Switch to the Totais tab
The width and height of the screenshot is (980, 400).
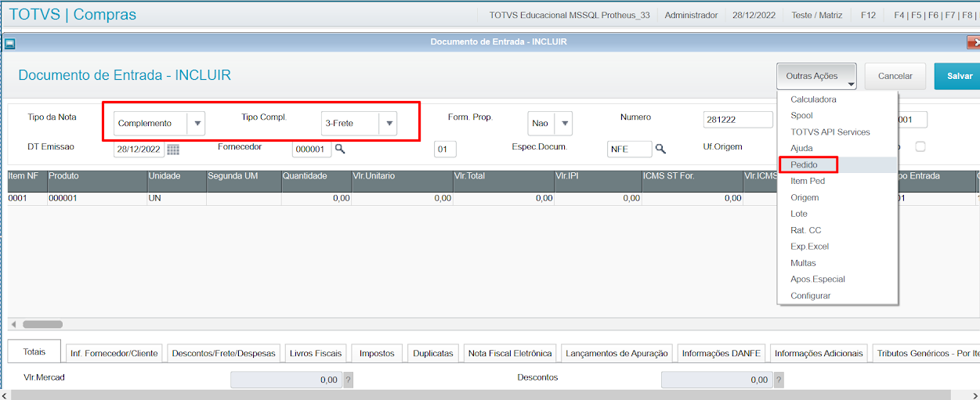(x=34, y=352)
